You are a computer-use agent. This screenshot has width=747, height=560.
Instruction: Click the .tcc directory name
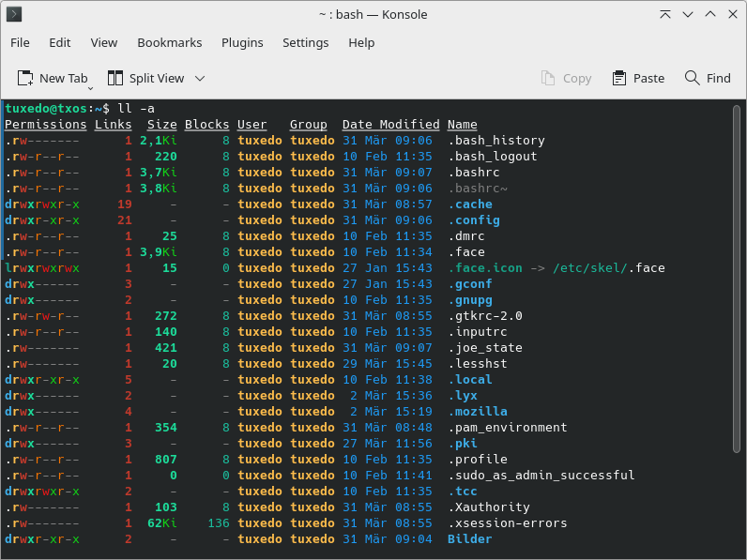click(462, 492)
